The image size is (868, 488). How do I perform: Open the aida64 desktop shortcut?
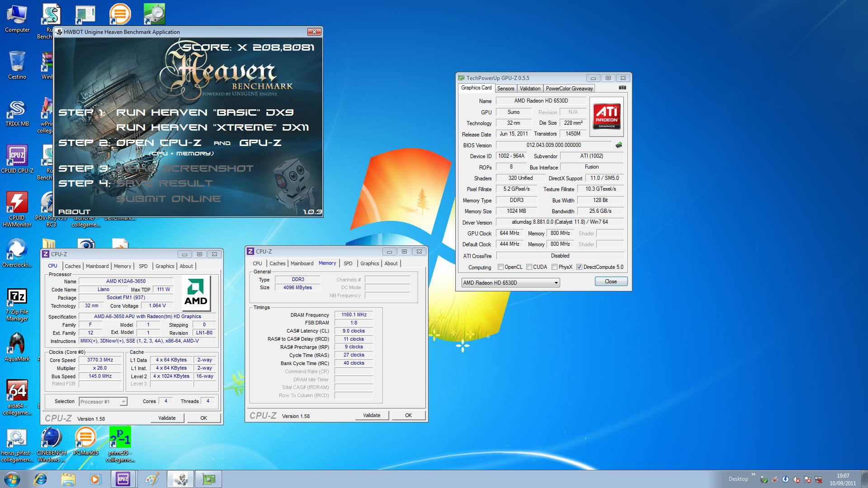[17, 398]
